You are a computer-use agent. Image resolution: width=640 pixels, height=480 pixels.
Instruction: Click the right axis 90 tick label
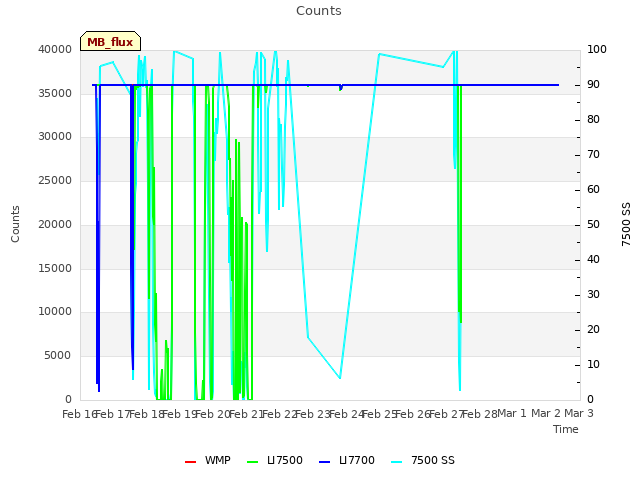click(593, 84)
